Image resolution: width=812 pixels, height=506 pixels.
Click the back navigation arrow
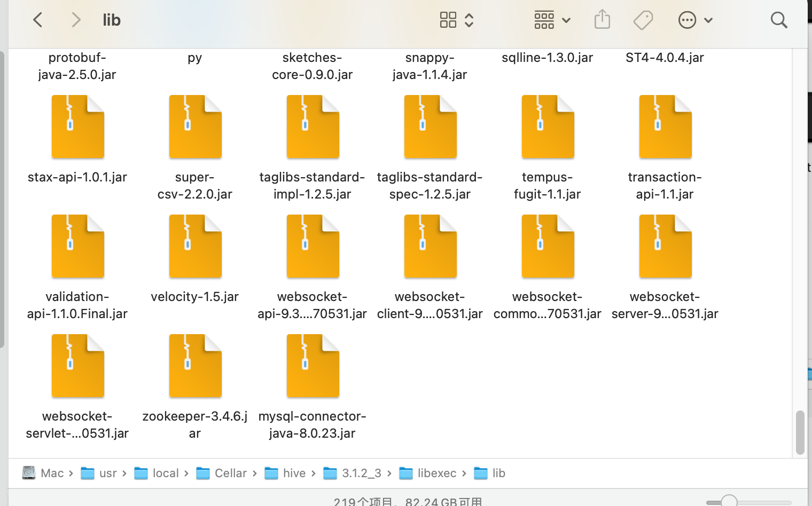click(x=38, y=20)
